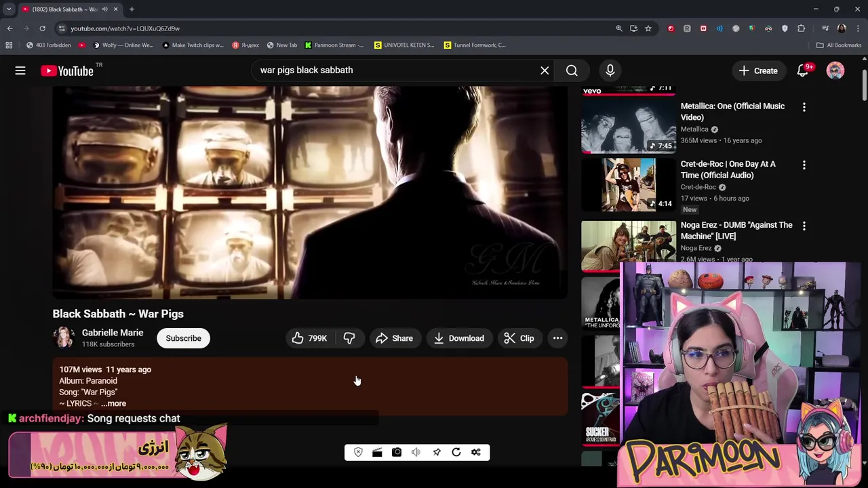Image resolution: width=868 pixels, height=488 pixels.
Task: Open the Яндекс bookmark
Action: pos(245,45)
